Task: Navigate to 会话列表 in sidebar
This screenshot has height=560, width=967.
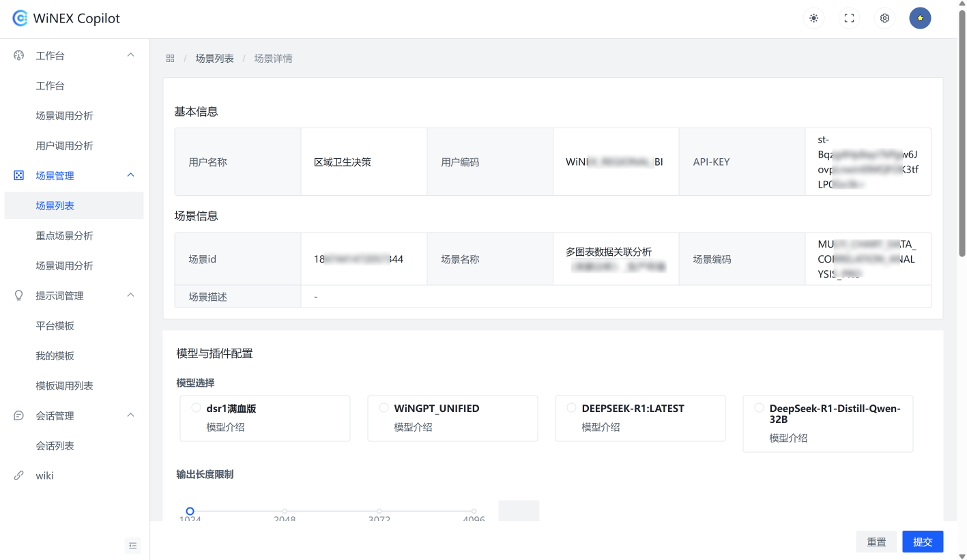Action: pos(56,445)
